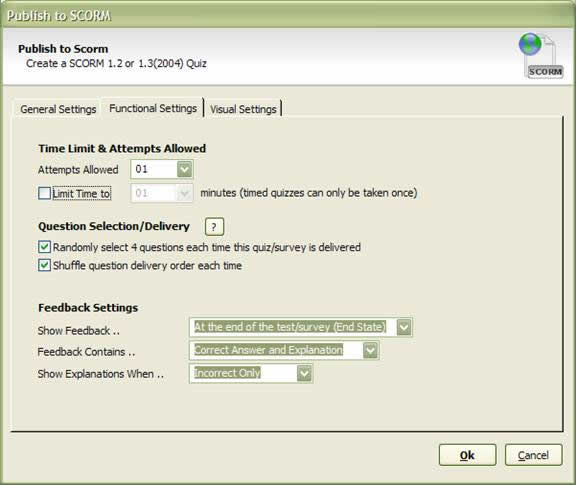This screenshot has height=485, width=576.
Task: Click the disabled time limit minutes dropdown
Action: coord(162,193)
